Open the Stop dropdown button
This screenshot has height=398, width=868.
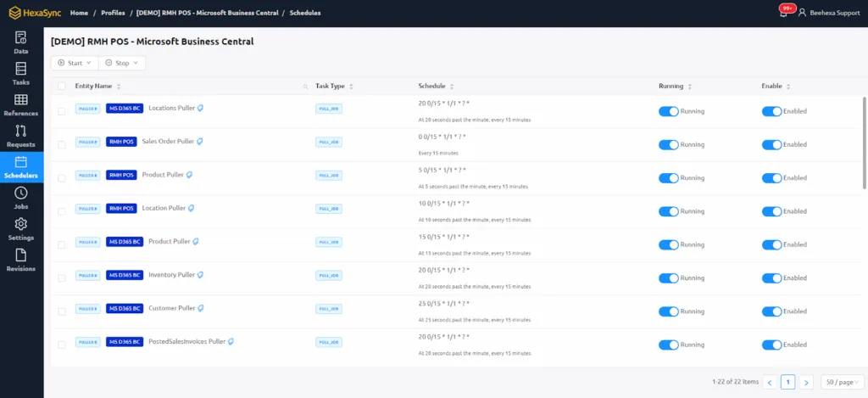(122, 63)
